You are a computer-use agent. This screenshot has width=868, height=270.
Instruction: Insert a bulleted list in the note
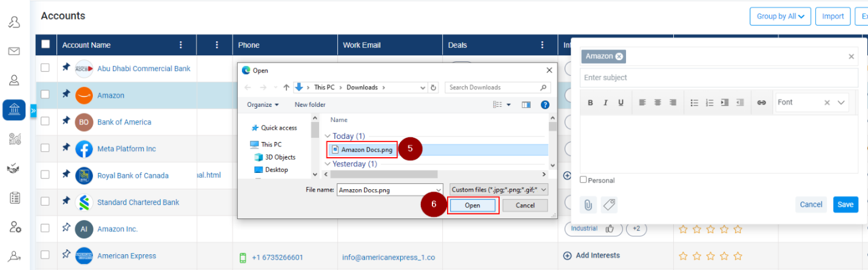coord(695,103)
